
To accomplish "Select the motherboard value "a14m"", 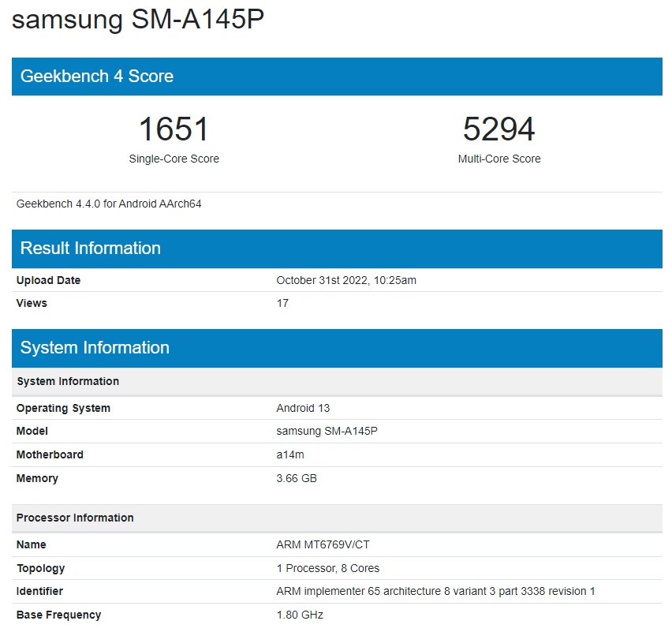I will (290, 454).
